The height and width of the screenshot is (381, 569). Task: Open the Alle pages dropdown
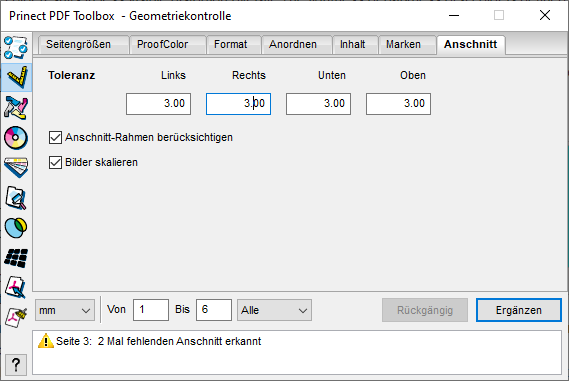[274, 310]
